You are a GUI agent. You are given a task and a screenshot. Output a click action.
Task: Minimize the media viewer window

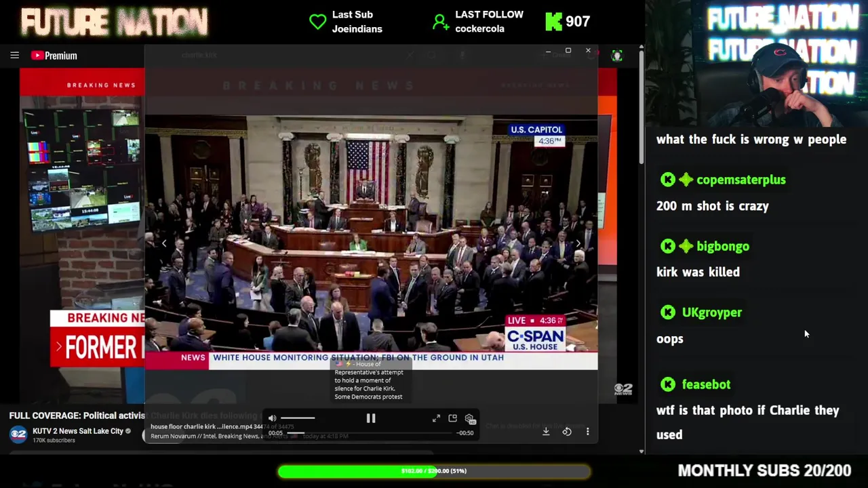548,51
